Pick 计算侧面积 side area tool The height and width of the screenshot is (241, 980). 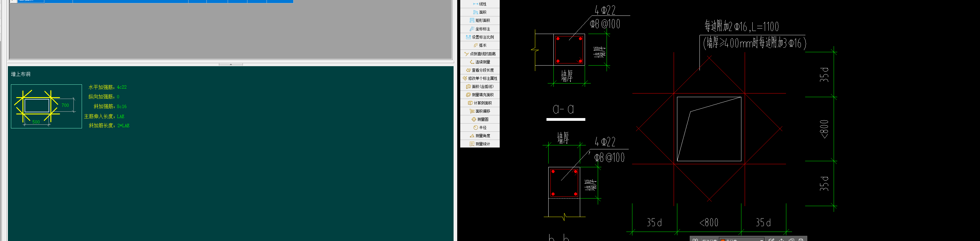[480, 103]
